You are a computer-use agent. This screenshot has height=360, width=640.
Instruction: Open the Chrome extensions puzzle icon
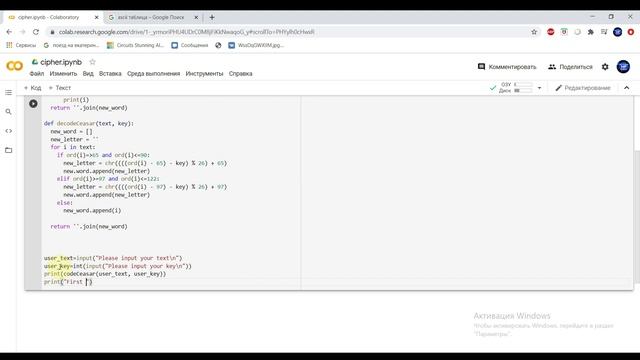coord(591,32)
